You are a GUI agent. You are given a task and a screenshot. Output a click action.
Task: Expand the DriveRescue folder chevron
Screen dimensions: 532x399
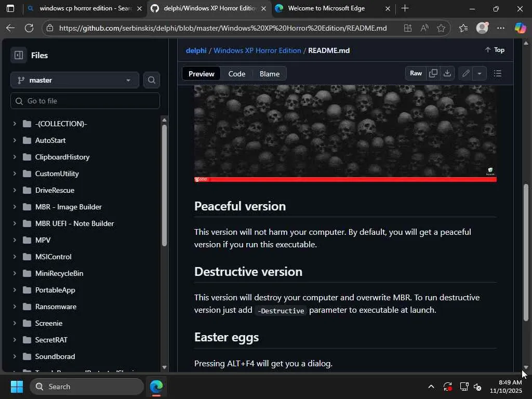point(15,190)
